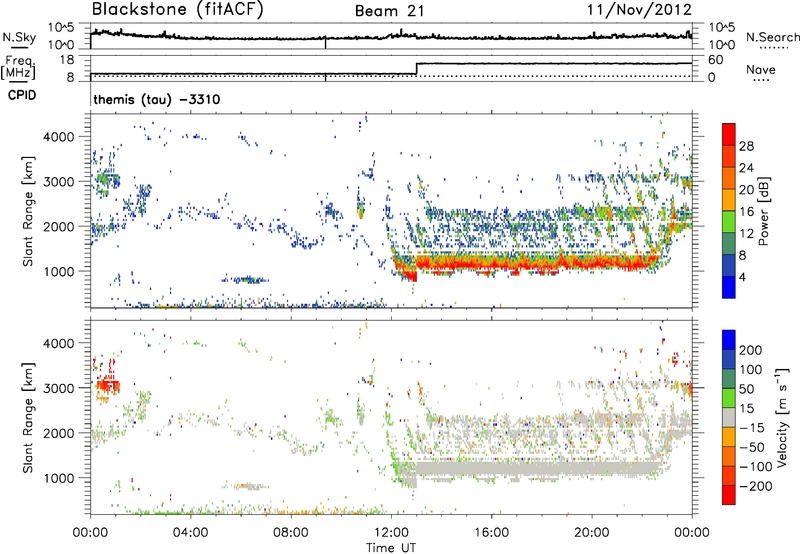The image size is (800, 554).
Task: Click the '04:00' time axis label
Action: (x=190, y=533)
